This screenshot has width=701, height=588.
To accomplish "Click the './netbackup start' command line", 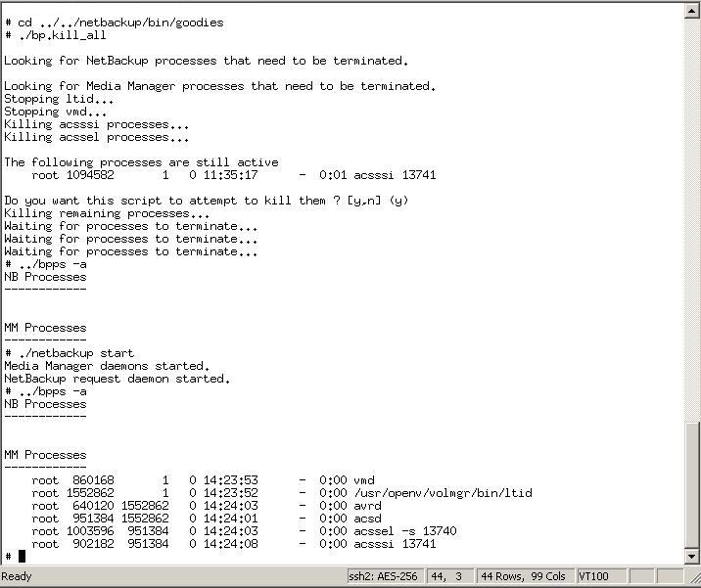I will 70,353.
